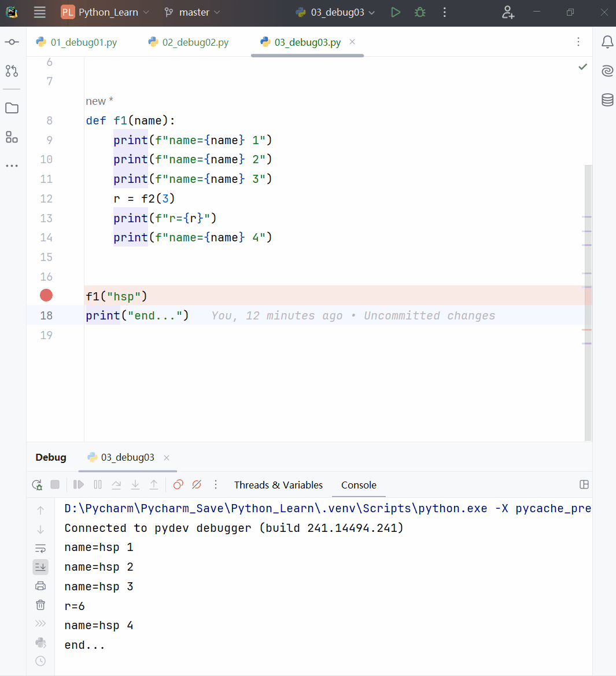Open the main hamburger menu

click(x=40, y=12)
